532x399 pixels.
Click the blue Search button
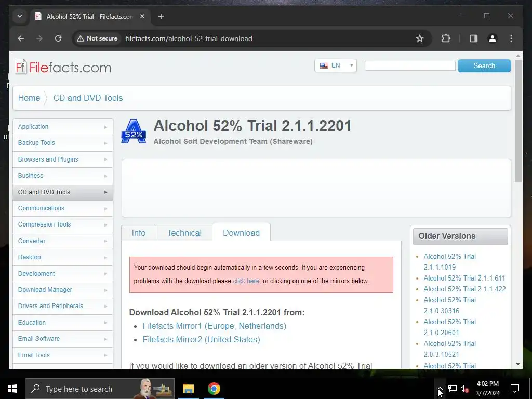click(x=484, y=65)
